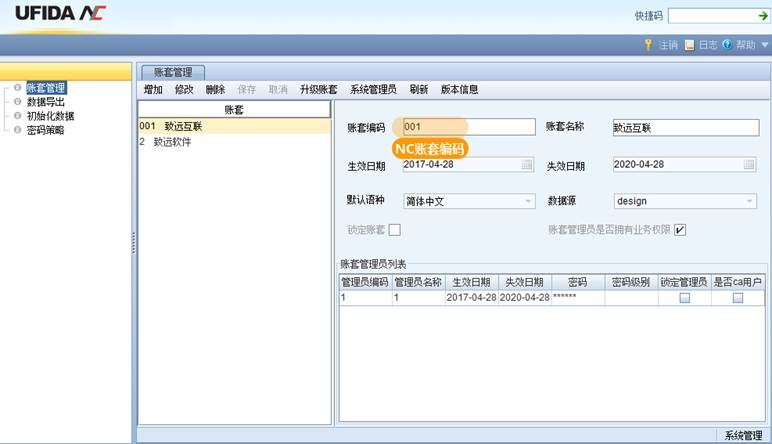Viewport: 772px width, 444px height.
Task: Select the 001 致远互联 row in list
Action: tap(235, 127)
